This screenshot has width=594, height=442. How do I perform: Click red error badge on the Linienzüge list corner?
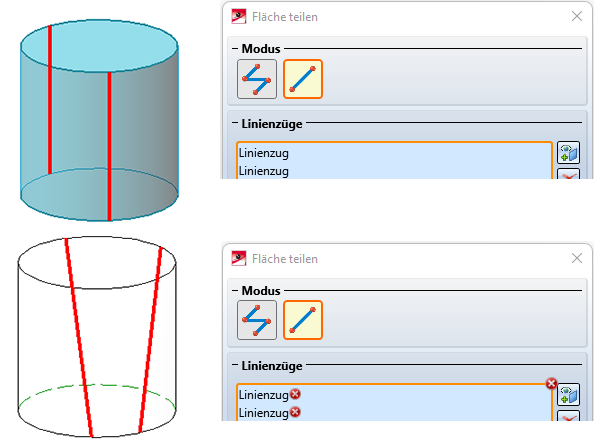(x=551, y=383)
